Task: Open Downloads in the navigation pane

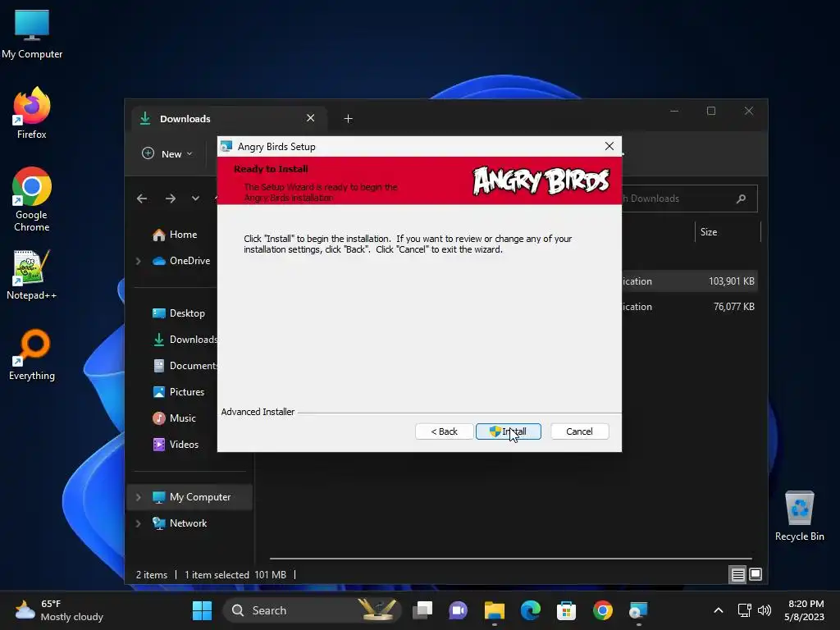Action: (185, 340)
